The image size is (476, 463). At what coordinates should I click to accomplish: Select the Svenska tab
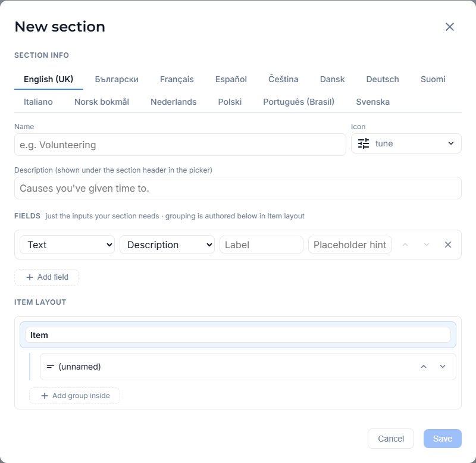(x=373, y=102)
